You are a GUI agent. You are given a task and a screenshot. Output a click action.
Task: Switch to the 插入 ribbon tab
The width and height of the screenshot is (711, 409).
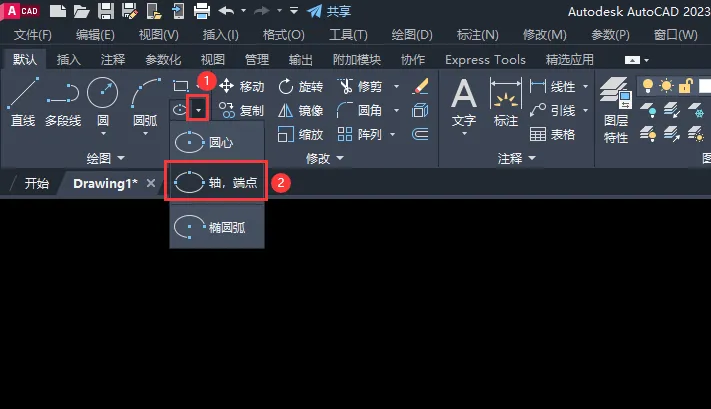point(68,59)
